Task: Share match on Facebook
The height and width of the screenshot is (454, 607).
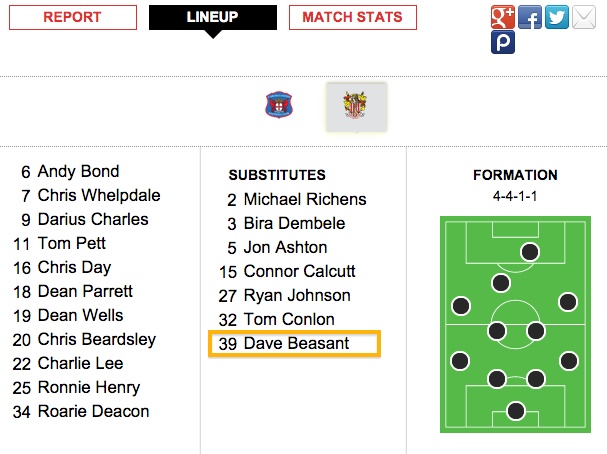Action: (x=530, y=17)
